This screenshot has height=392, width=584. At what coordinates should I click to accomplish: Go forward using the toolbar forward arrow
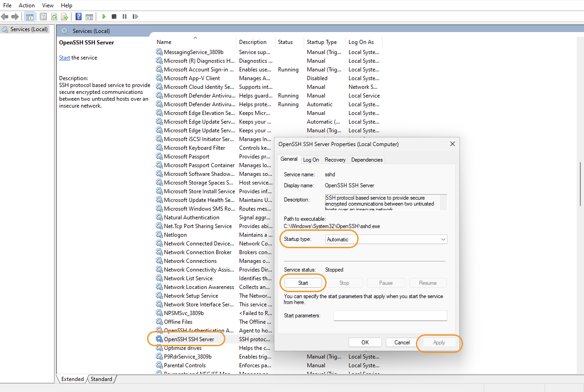click(x=15, y=16)
